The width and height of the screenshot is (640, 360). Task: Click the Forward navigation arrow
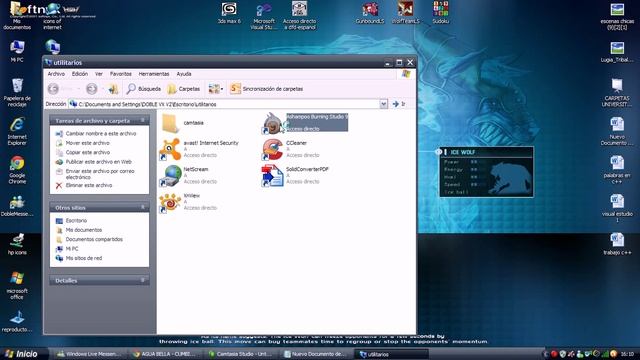tap(91, 89)
